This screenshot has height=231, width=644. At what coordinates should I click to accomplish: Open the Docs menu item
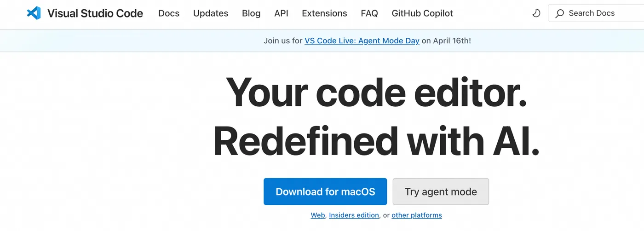(x=169, y=13)
